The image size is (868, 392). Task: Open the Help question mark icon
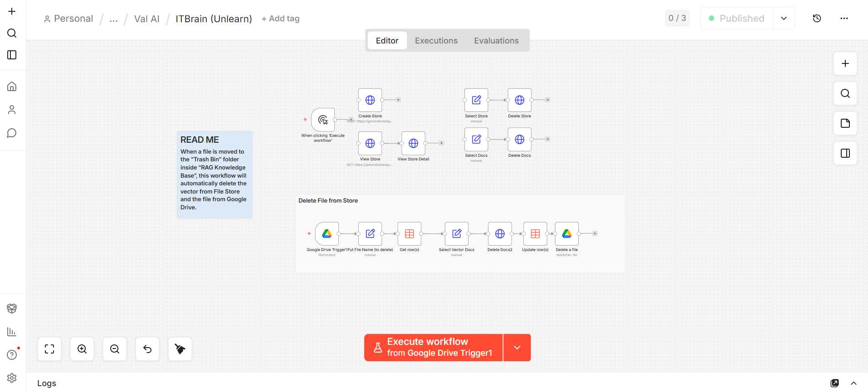pyautogui.click(x=12, y=355)
